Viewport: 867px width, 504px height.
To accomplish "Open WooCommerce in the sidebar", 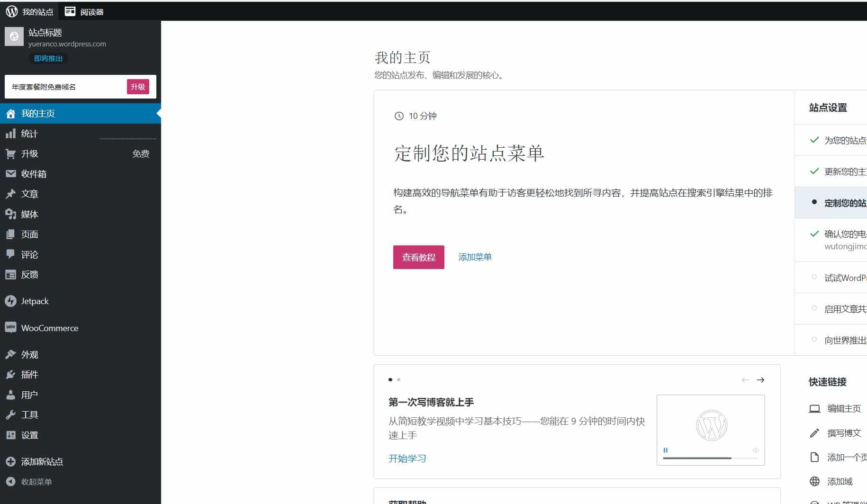I will pyautogui.click(x=81, y=328).
